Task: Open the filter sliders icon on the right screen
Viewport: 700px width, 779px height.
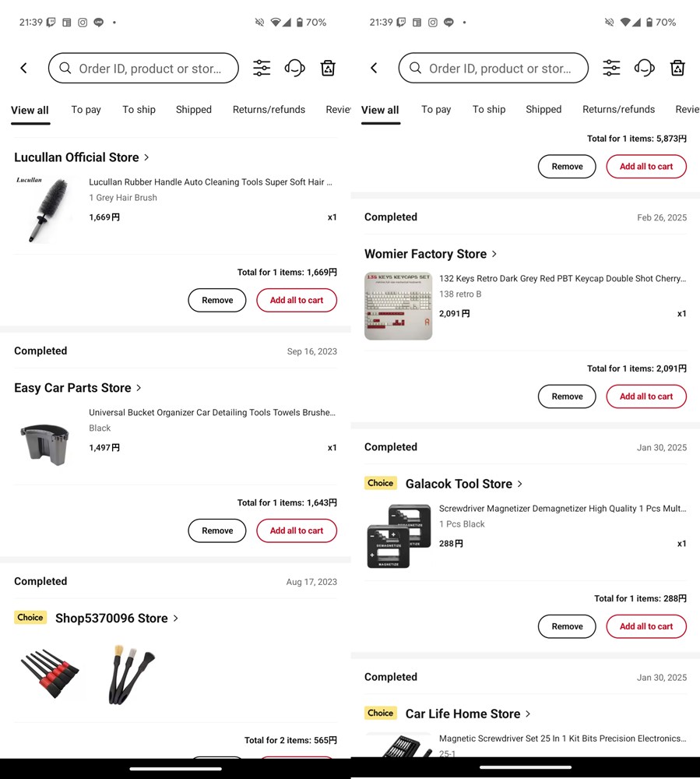Action: point(611,69)
